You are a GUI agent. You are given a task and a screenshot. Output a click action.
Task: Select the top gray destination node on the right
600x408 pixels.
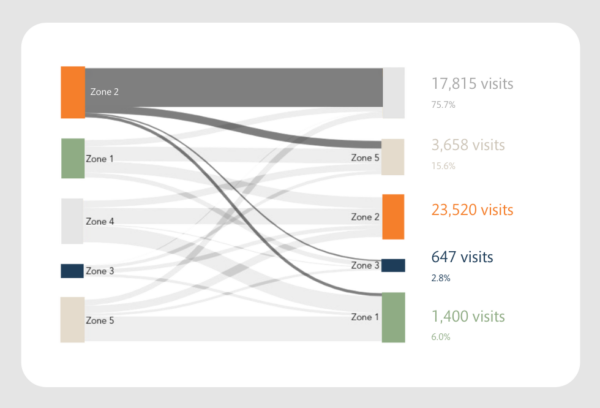click(x=393, y=93)
